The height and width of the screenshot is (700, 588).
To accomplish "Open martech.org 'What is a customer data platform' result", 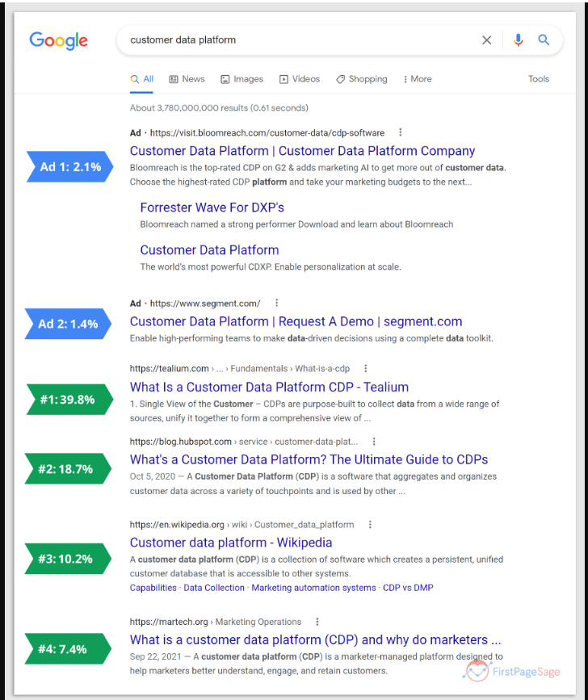I will (315, 639).
